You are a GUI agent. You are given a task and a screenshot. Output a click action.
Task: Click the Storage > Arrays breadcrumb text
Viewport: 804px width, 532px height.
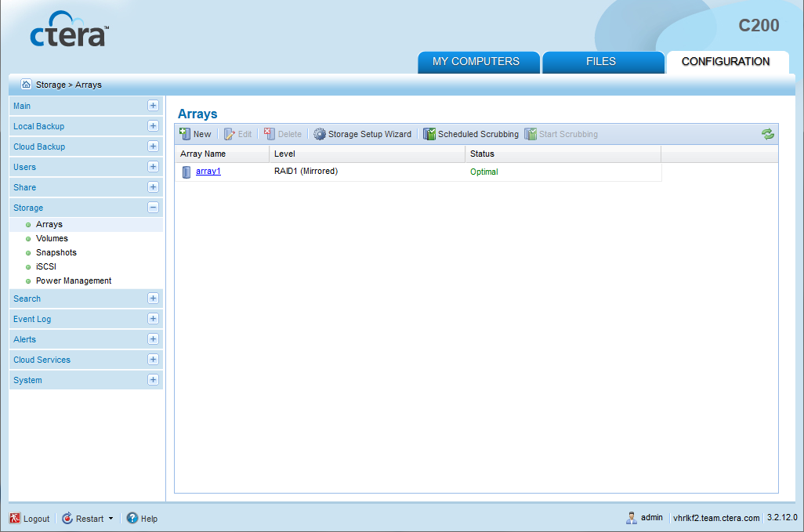(69, 85)
